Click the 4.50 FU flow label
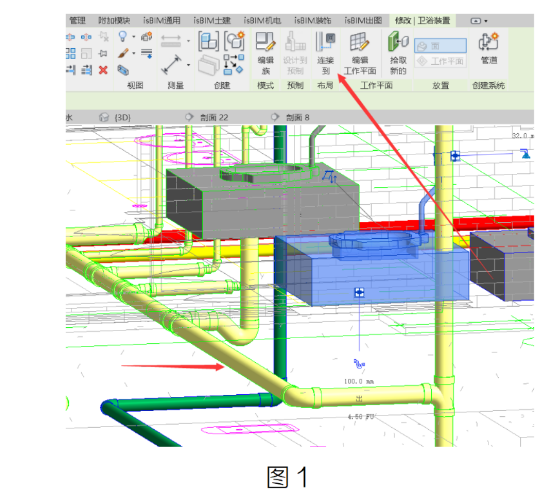 (360, 417)
